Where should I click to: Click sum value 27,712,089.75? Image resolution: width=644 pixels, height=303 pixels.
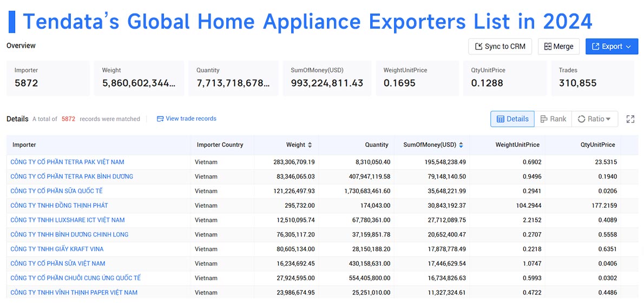(447, 220)
